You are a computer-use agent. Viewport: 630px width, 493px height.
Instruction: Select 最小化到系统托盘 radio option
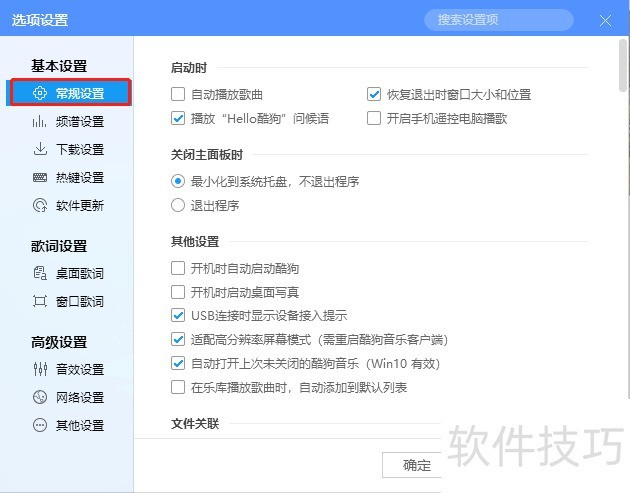[178, 181]
